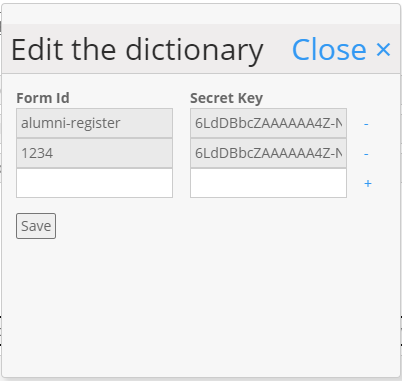The width and height of the screenshot is (402, 381).
Task: Select the alumni-register Form Id field
Action: [x=94, y=123]
